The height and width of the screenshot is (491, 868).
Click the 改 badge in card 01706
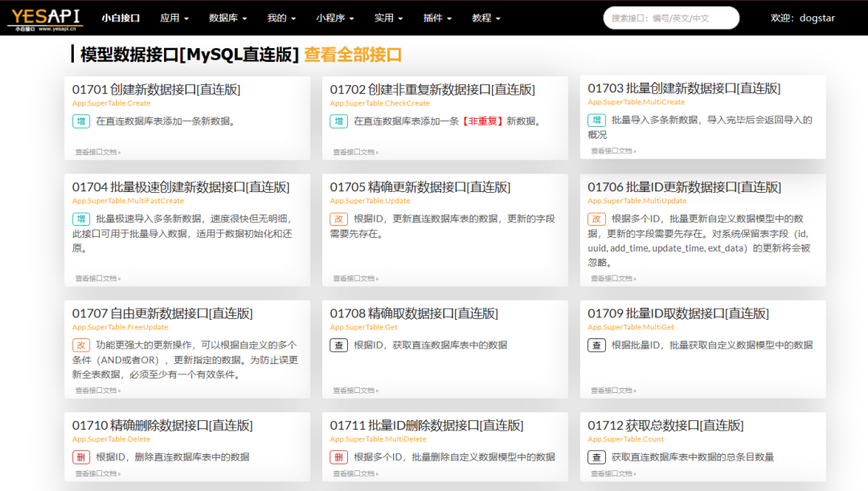click(596, 219)
